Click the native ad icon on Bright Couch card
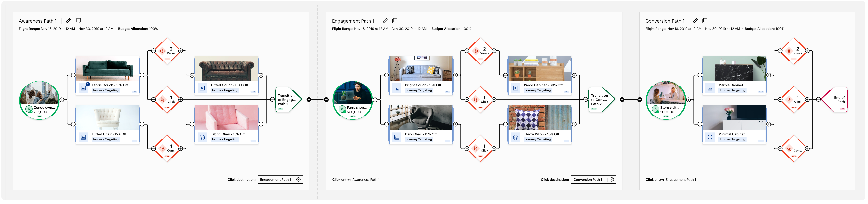The width and height of the screenshot is (868, 204). tap(397, 88)
